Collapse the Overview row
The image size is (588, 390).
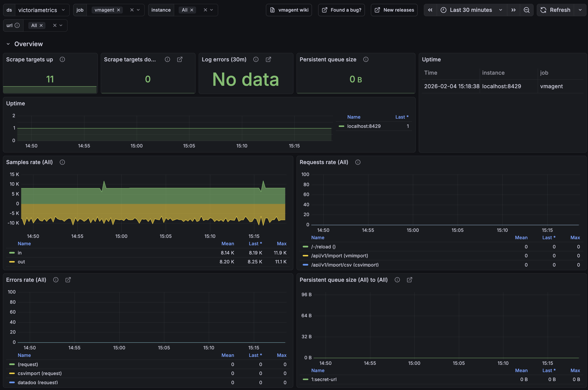8,44
